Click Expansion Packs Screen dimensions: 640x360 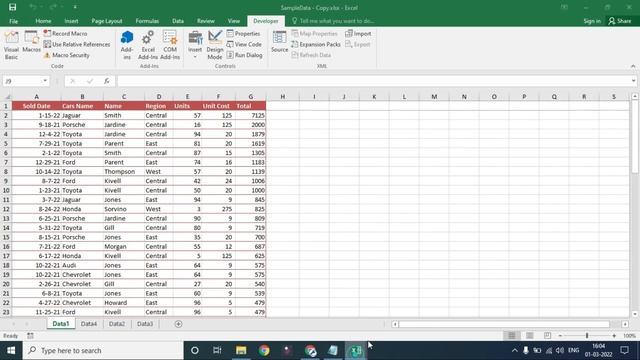click(x=316, y=44)
